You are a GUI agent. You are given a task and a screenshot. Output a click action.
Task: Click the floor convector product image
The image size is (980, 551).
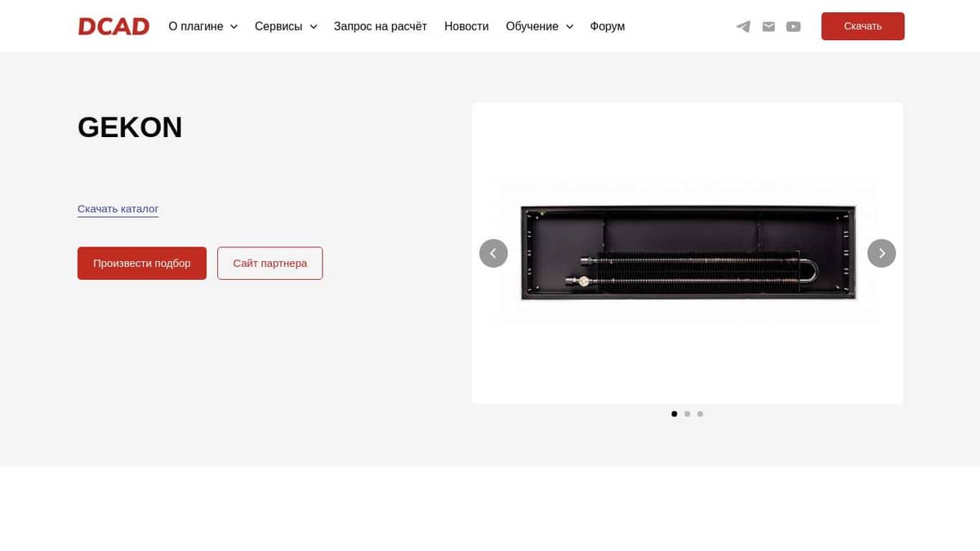tap(688, 252)
